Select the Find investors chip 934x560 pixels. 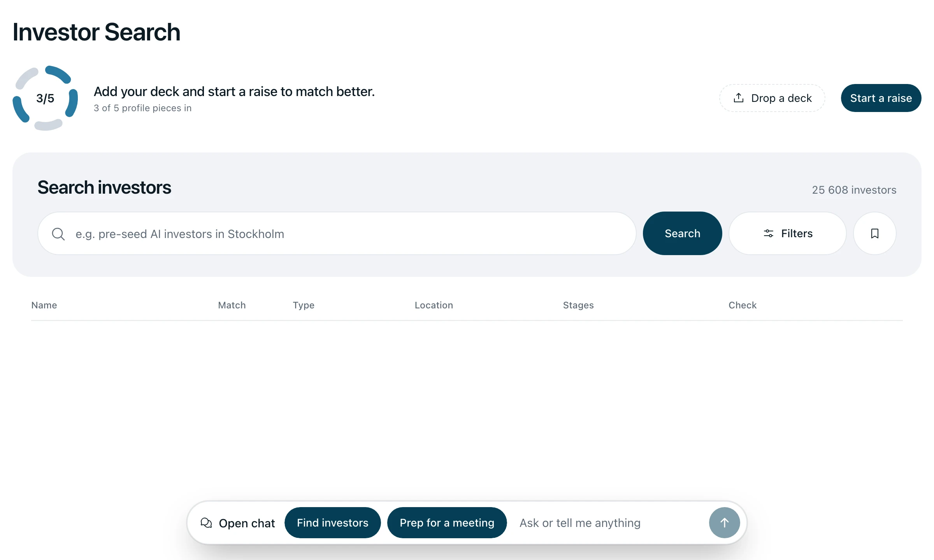pyautogui.click(x=332, y=523)
